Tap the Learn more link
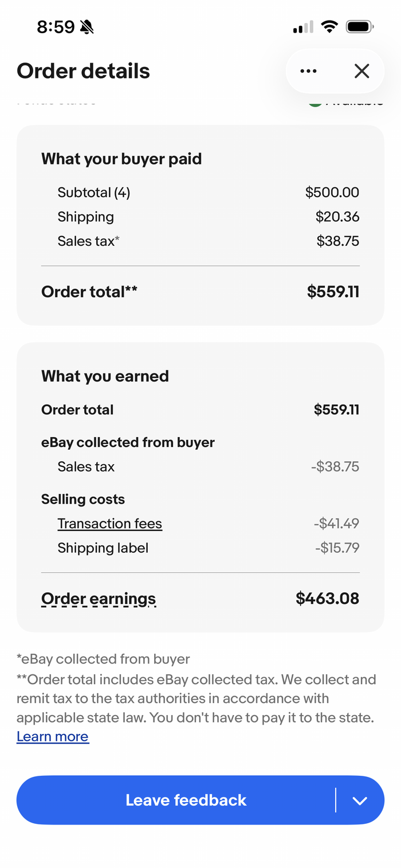The image size is (401, 868). [53, 736]
